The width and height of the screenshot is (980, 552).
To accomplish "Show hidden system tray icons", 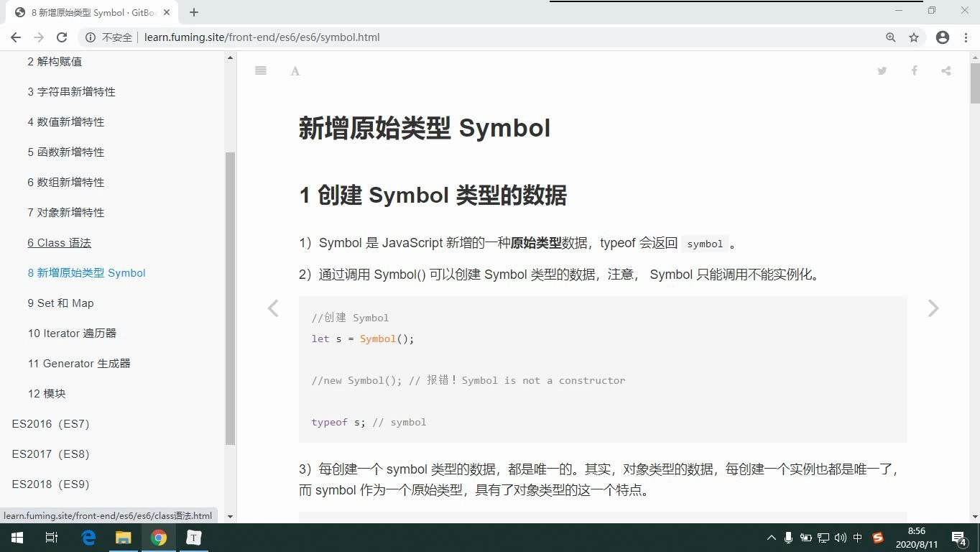I will point(772,538).
